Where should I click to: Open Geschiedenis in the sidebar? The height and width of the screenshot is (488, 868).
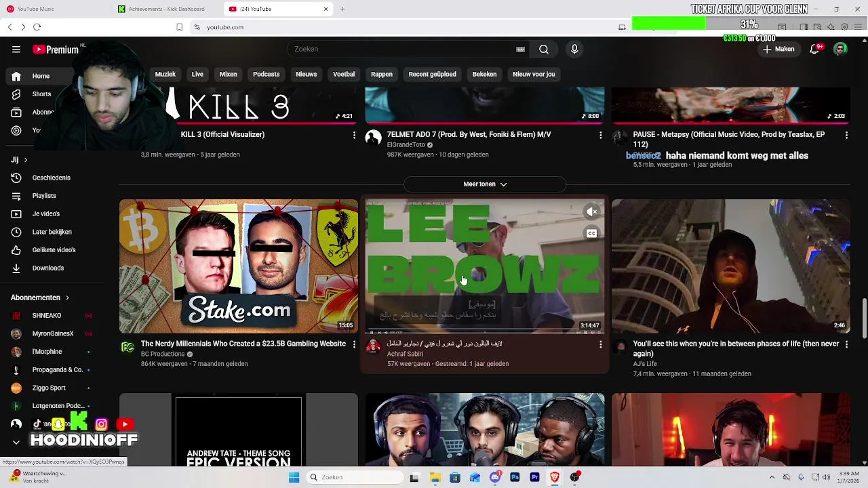52,178
